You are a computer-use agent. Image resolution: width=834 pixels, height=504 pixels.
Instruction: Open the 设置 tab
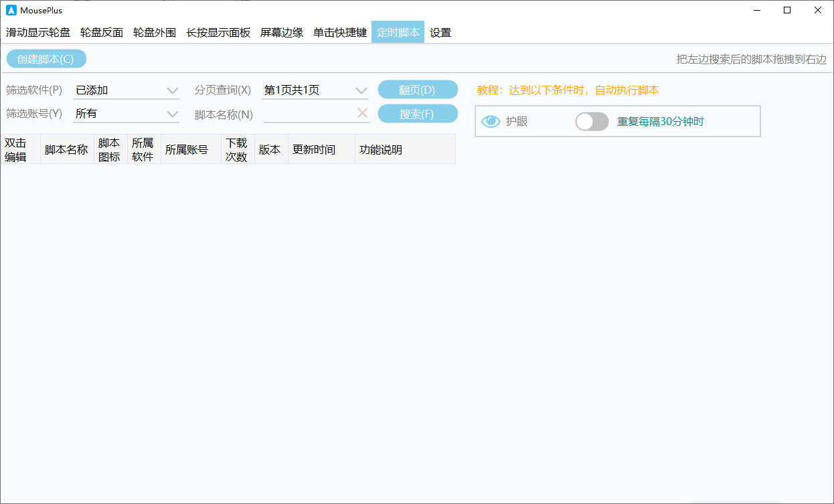440,32
